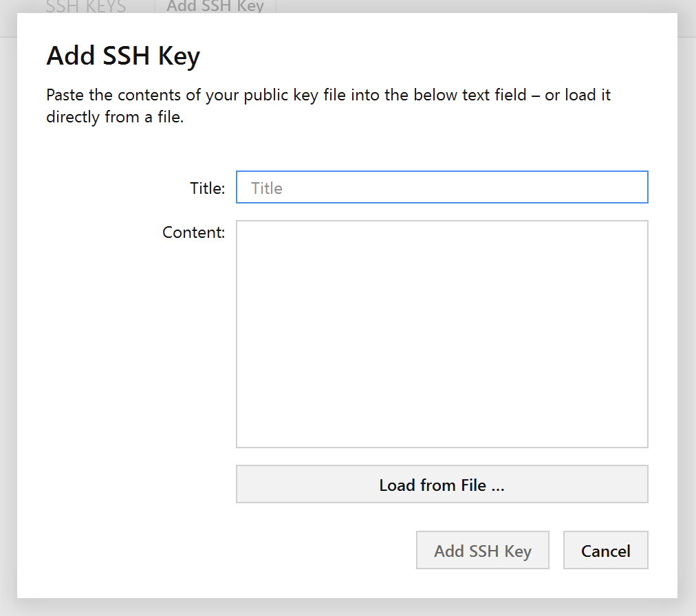The image size is (696, 616).
Task: Click the "Add SSH Key" dialog heading
Action: pos(123,56)
